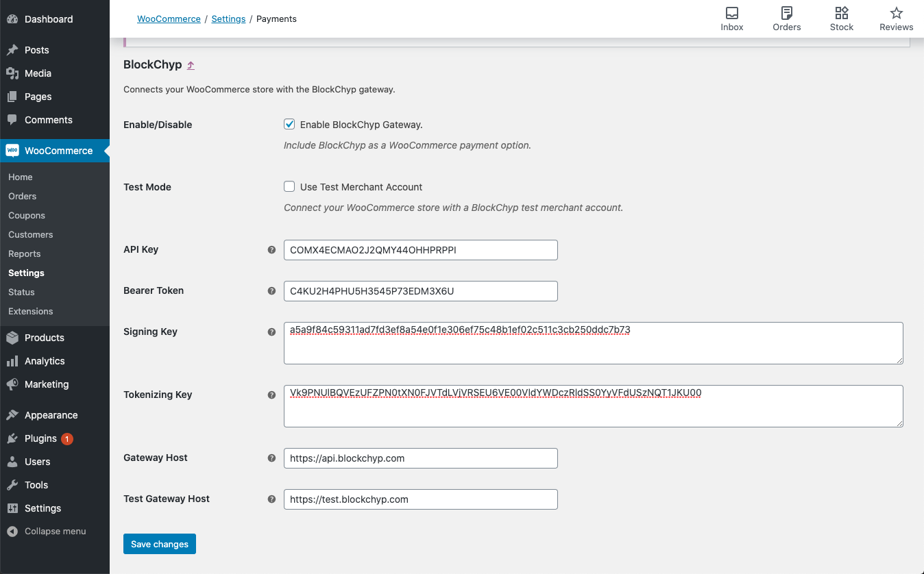
Task: Focus the Test Gateway Host input field
Action: click(421, 499)
